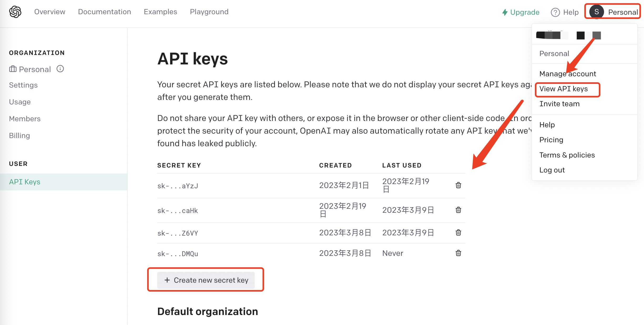This screenshot has height=325, width=644.
Task: Open Usage from the sidebar
Action: pos(20,102)
